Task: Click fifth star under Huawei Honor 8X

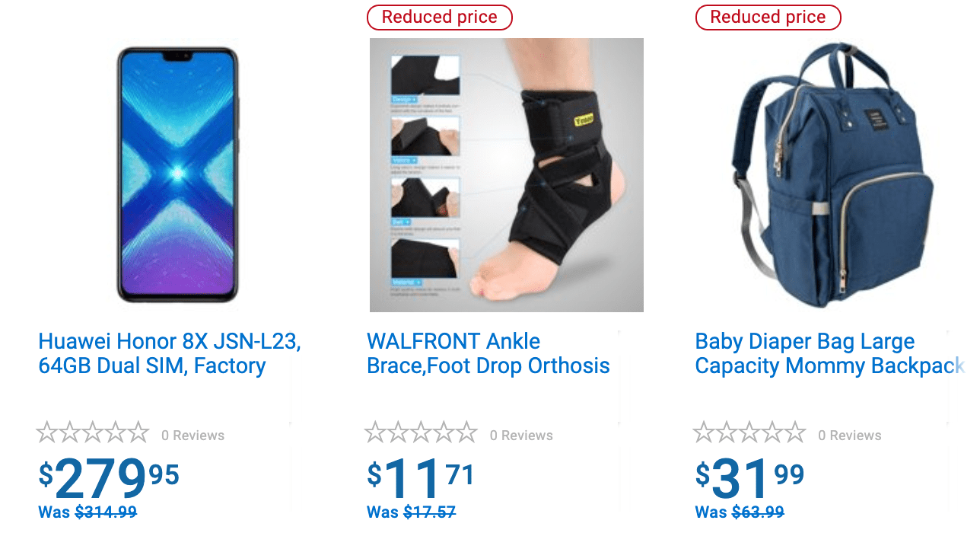Action: [x=138, y=432]
